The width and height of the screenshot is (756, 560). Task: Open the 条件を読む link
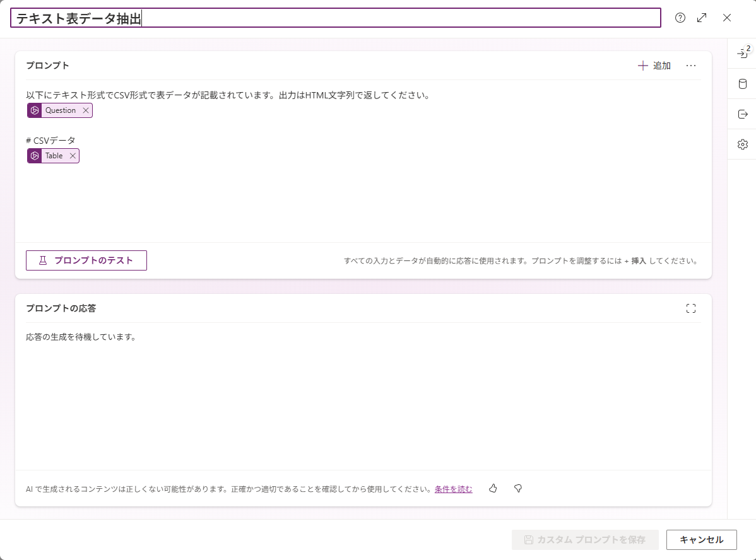453,489
